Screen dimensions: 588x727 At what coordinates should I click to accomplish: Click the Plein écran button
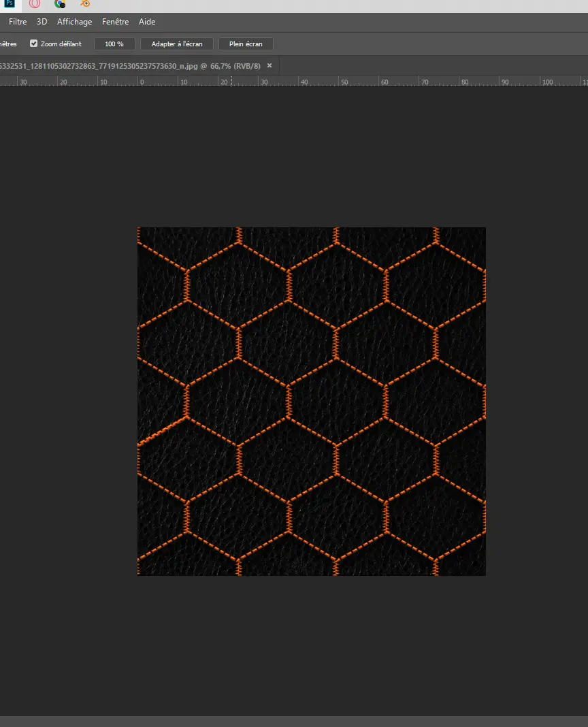coord(246,44)
